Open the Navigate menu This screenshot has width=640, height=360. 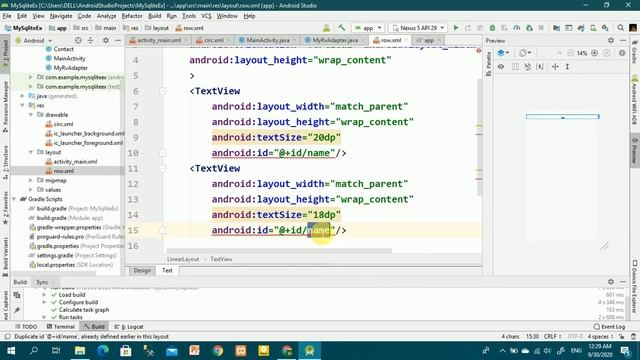click(61, 16)
